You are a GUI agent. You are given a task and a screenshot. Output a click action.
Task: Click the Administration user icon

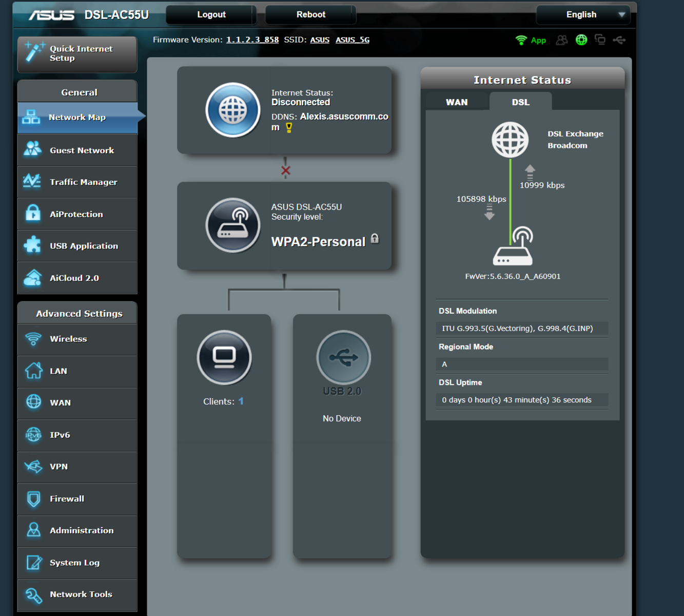tap(34, 530)
